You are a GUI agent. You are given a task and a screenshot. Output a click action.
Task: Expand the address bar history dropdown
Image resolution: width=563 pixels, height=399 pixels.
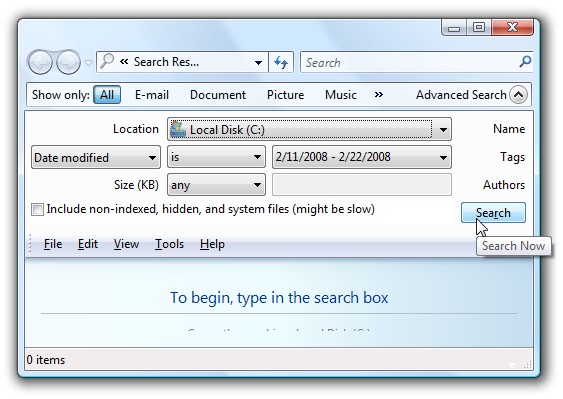[258, 62]
